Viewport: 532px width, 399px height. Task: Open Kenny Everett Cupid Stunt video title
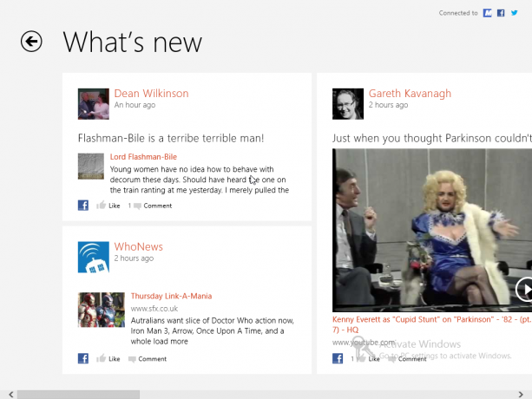(x=432, y=324)
